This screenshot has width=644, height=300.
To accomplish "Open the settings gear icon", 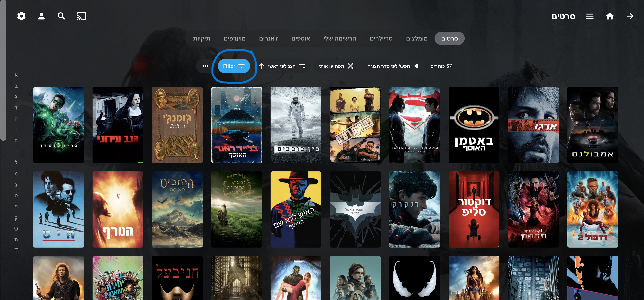I will [x=21, y=16].
